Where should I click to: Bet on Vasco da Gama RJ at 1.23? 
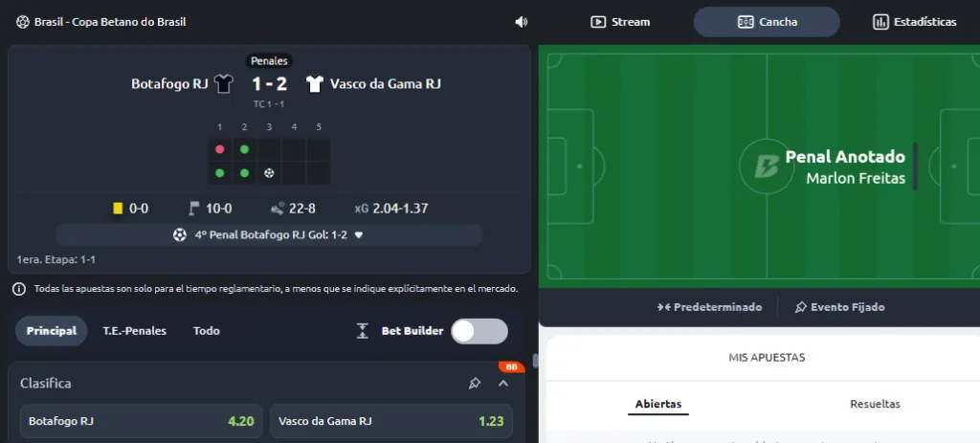coord(391,421)
